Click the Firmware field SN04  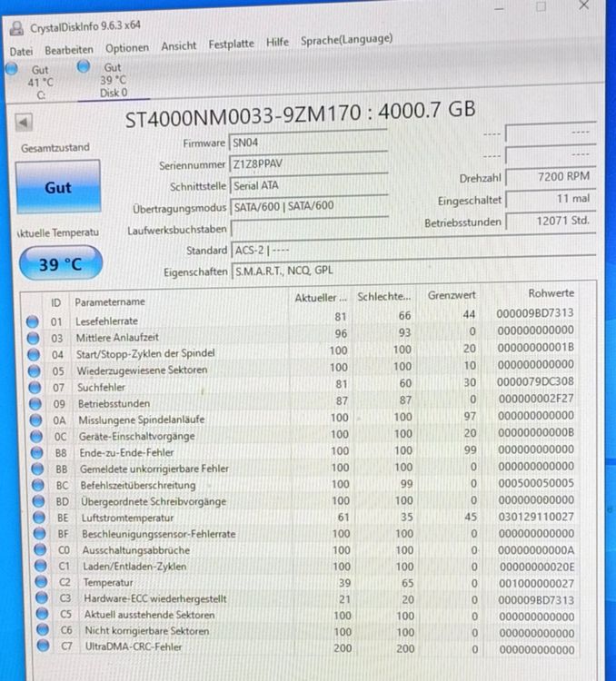tap(308, 142)
